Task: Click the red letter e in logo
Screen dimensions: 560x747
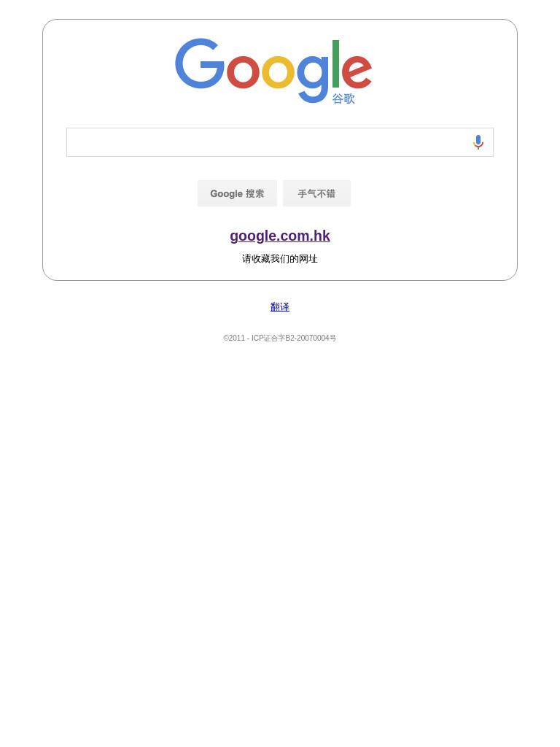Action: [357, 72]
